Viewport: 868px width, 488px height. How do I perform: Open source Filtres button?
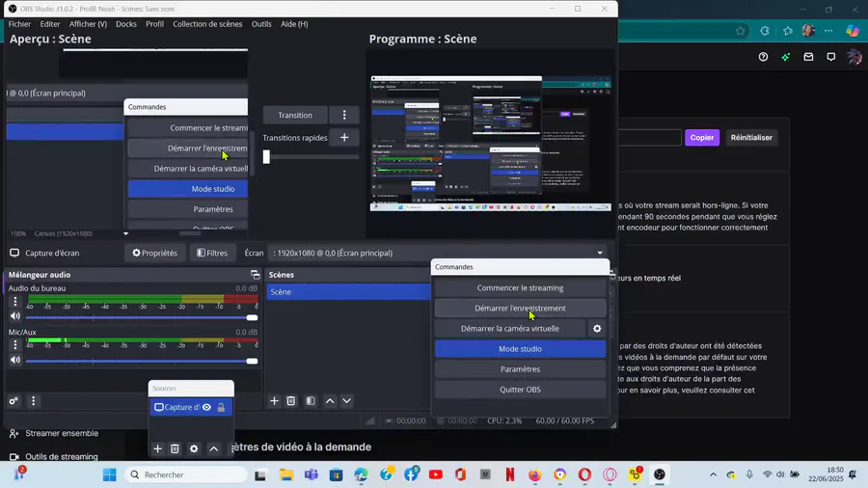212,253
